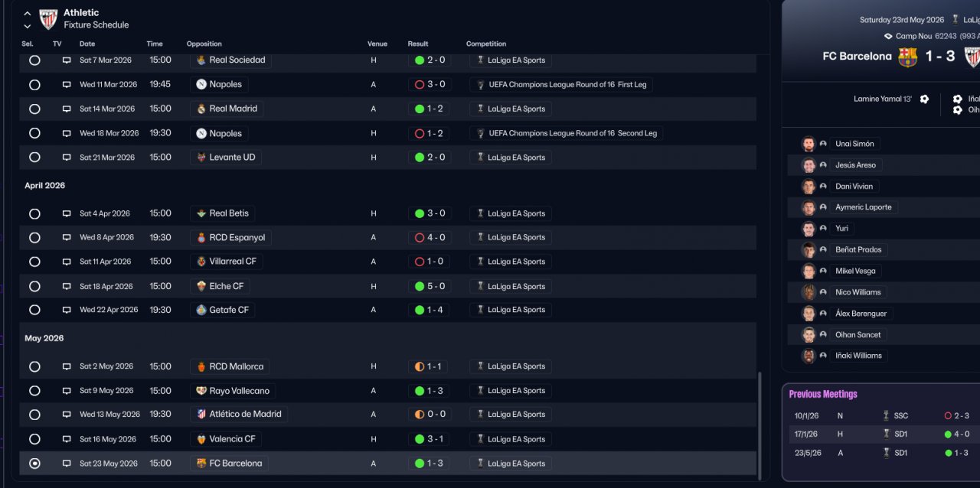
Task: Click the Rayo Vallecano club badge
Action: (201, 391)
